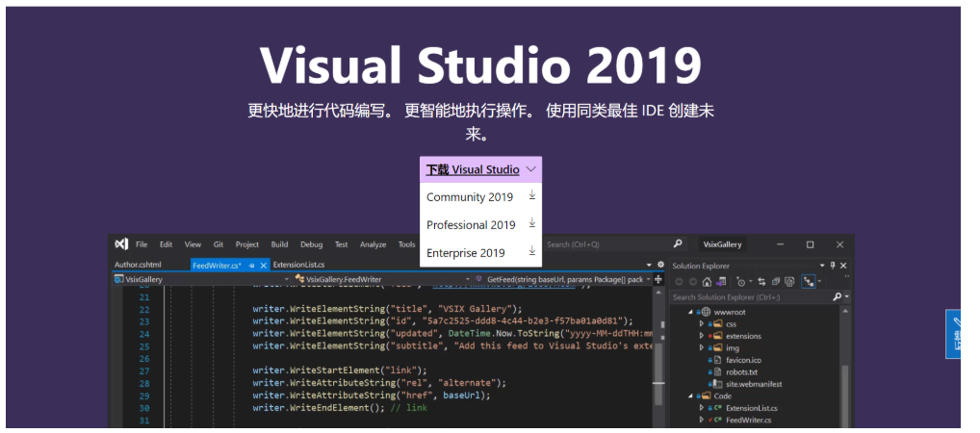Click the Switch Views icon in Solution Explorer
Image resolution: width=980 pixels, height=433 pixels.
pyautogui.click(x=721, y=281)
